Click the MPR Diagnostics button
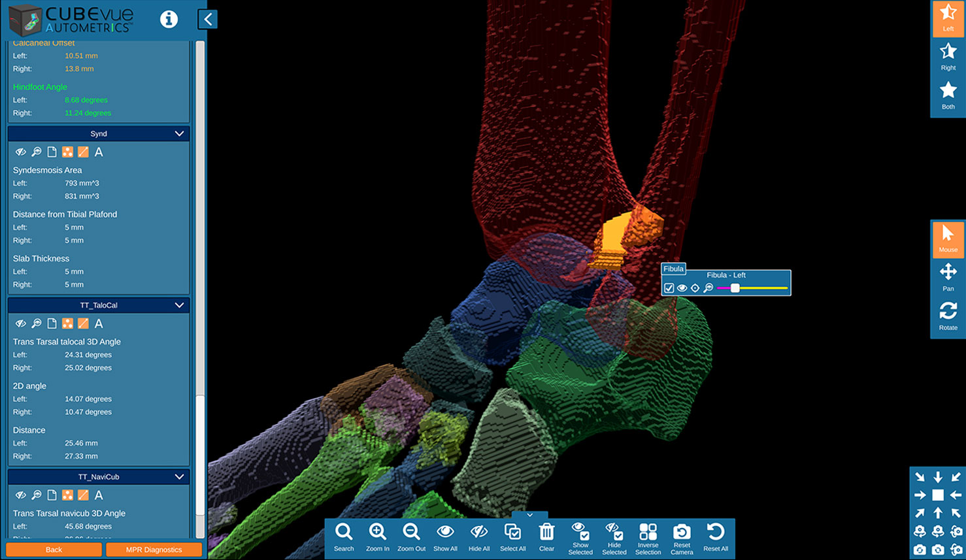The width and height of the screenshot is (966, 560). pos(154,550)
